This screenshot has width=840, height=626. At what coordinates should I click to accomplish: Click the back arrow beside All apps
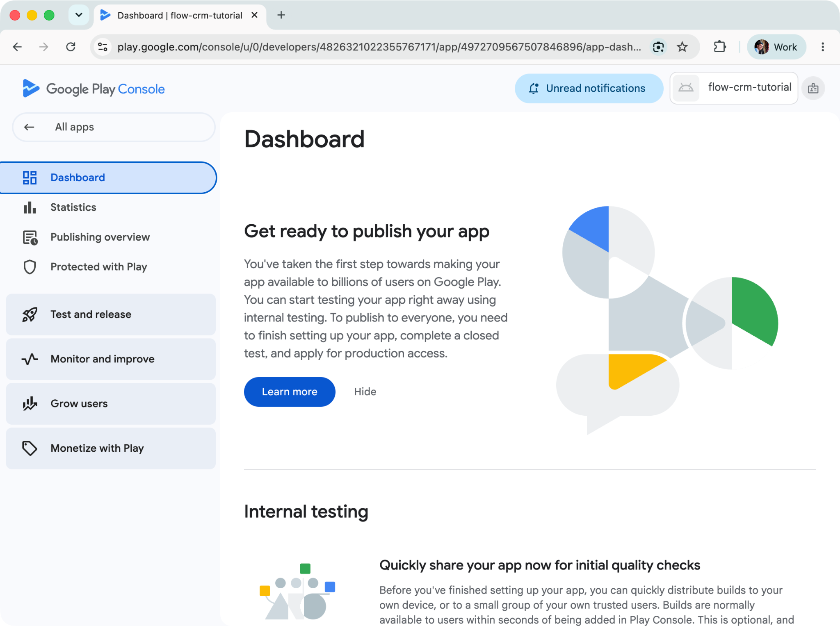click(x=29, y=127)
